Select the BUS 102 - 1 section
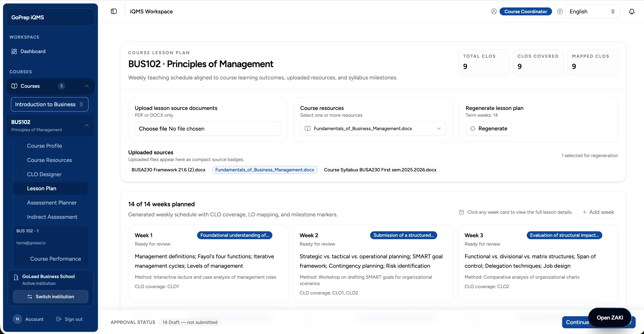 27,231
